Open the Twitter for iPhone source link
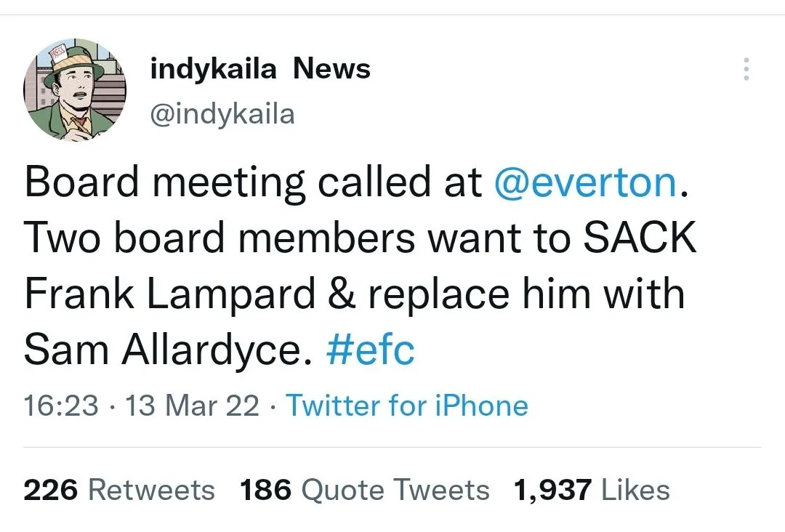The width and height of the screenshot is (785, 532). [x=407, y=406]
